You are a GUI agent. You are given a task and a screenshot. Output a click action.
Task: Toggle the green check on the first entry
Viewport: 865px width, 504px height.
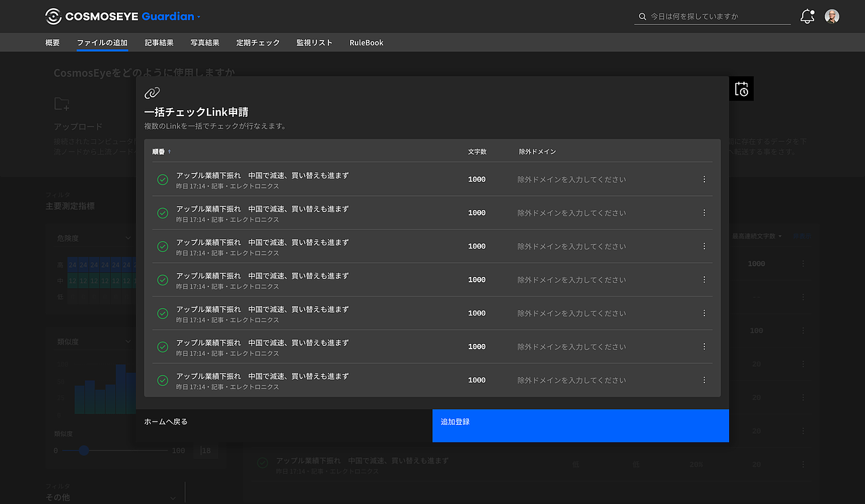pos(162,178)
